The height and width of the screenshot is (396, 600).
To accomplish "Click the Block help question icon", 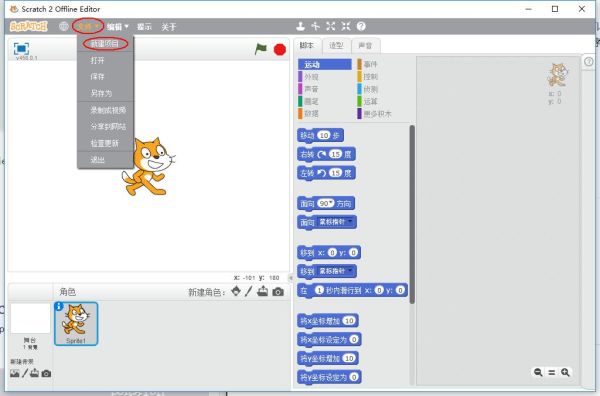I will coord(361,26).
